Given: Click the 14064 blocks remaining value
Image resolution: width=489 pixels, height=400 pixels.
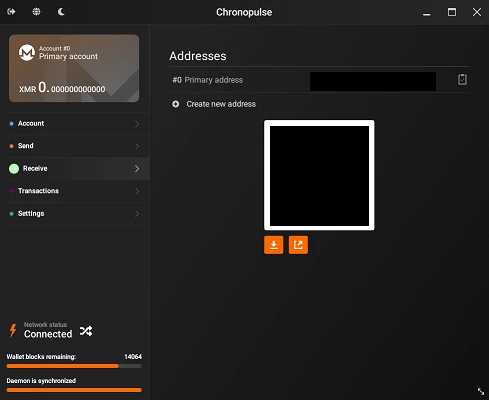Looking at the screenshot, I should [x=133, y=357].
